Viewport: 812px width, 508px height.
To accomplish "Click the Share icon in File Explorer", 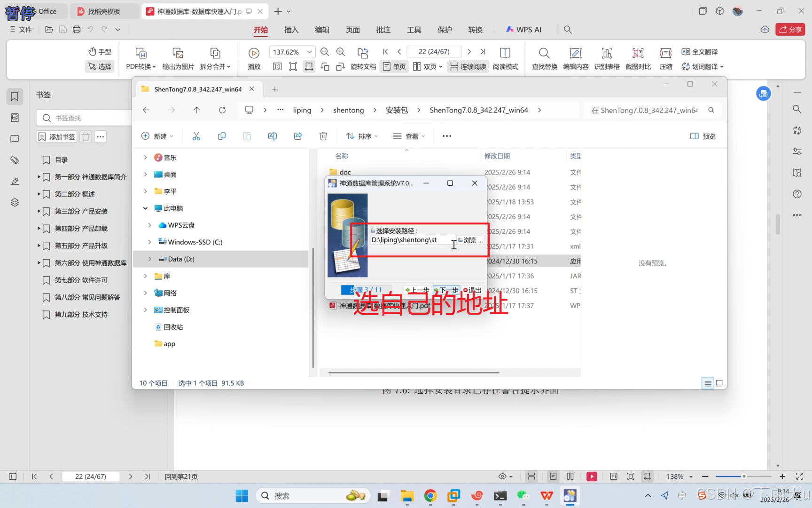I will tap(297, 136).
